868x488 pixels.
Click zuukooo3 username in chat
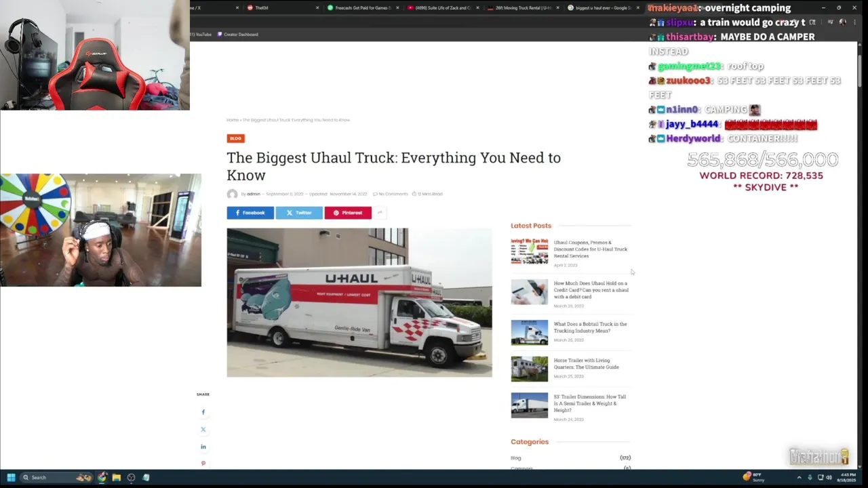pyautogui.click(x=688, y=81)
